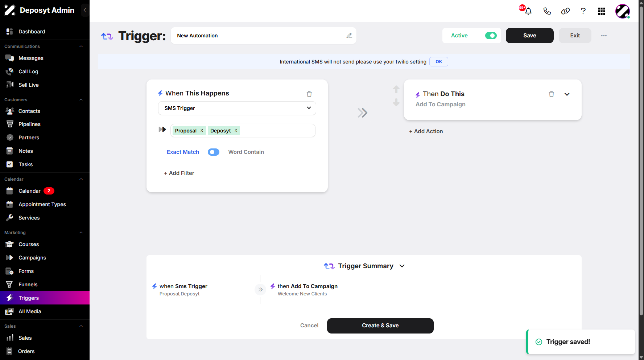Open the SMS Trigger dropdown
644x360 pixels.
pos(237,108)
